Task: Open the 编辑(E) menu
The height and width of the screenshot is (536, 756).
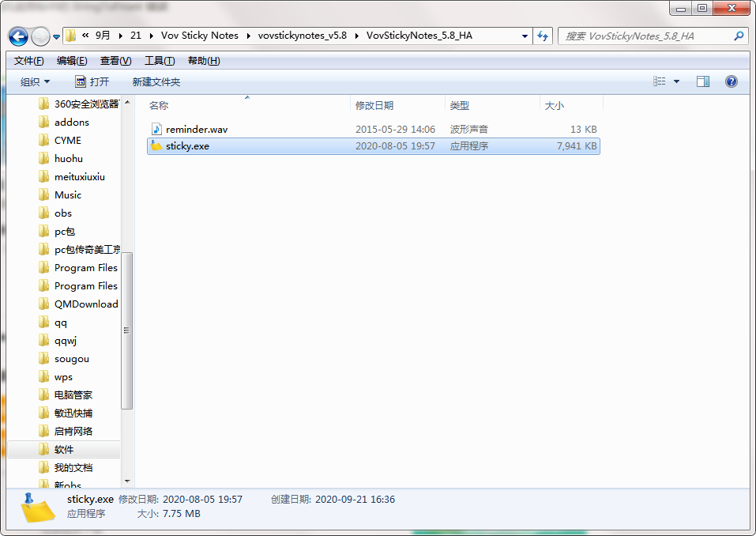Action: pyautogui.click(x=72, y=61)
